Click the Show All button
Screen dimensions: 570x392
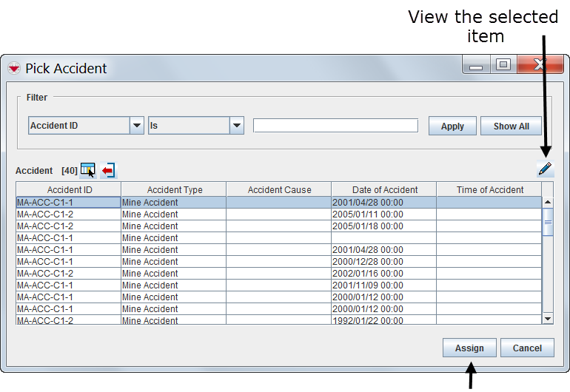click(511, 126)
